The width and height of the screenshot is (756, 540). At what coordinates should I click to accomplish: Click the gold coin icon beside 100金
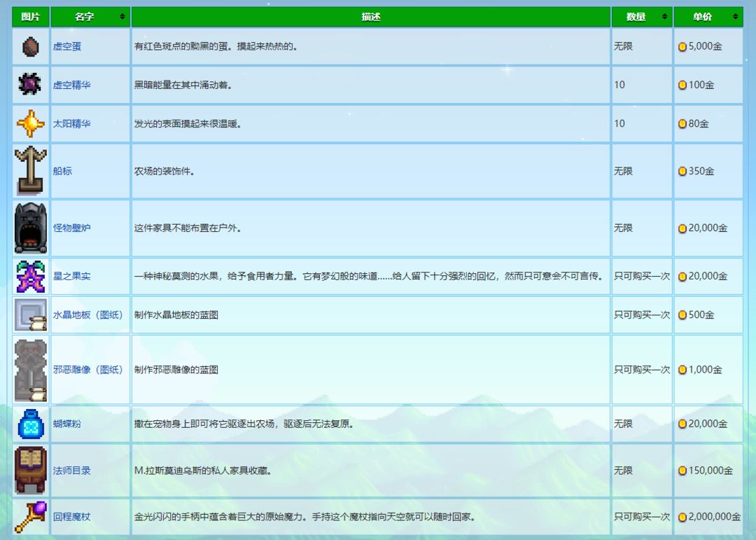[x=682, y=85]
